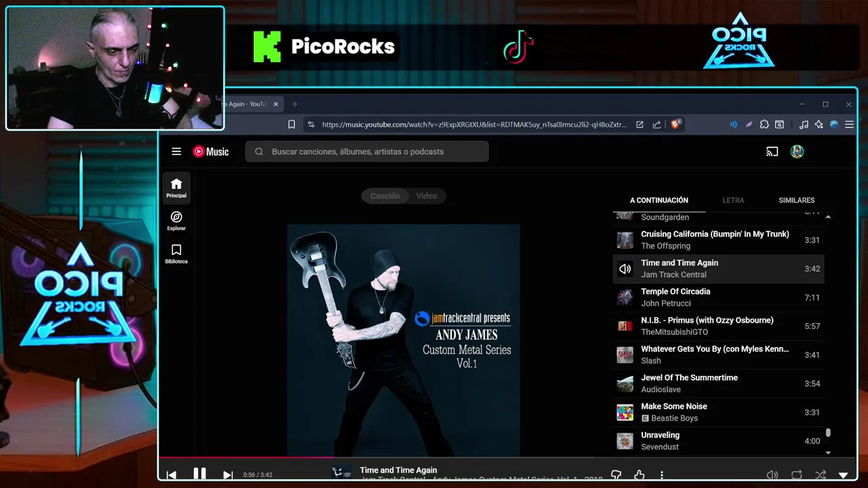Click the Temple Of Circadia thumbnail
The width and height of the screenshot is (868, 488).
point(625,298)
